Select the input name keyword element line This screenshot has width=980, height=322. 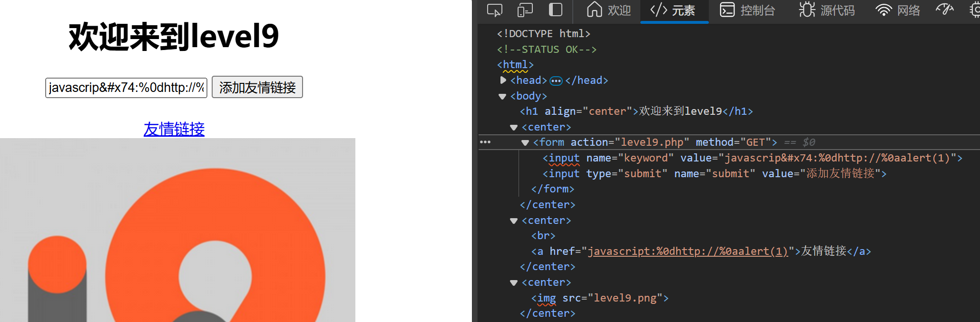coord(753,158)
